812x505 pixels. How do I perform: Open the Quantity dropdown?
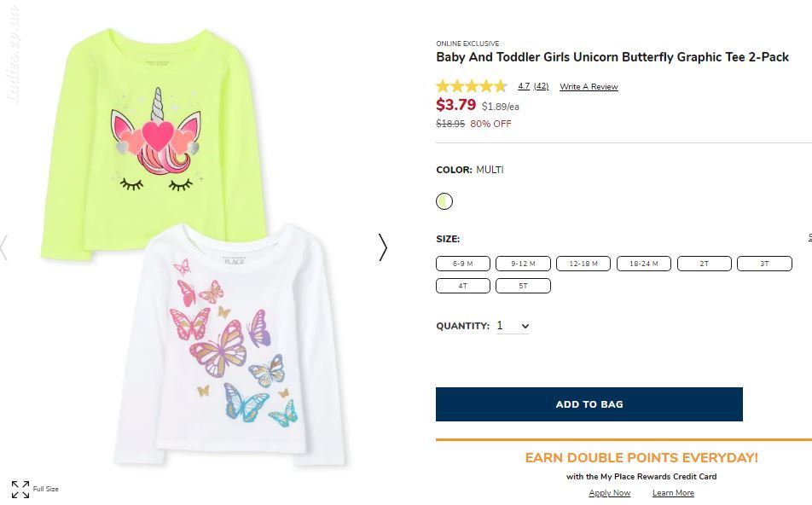click(x=513, y=326)
